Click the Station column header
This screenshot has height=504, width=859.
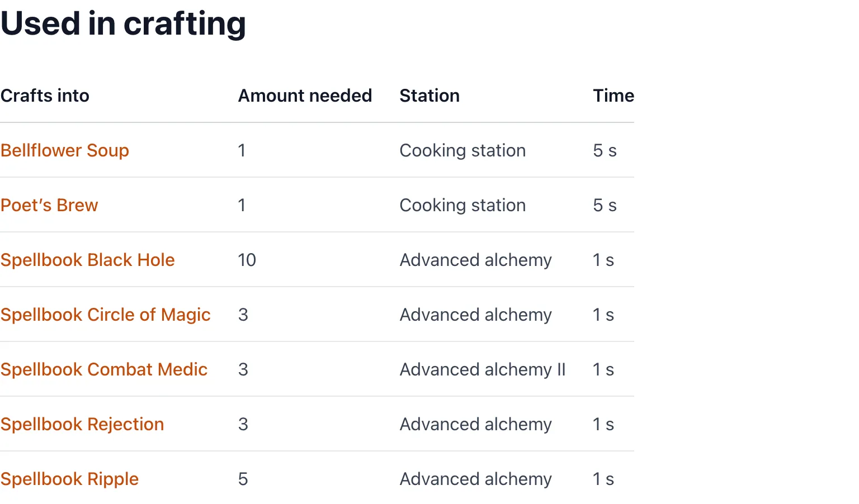click(x=429, y=96)
